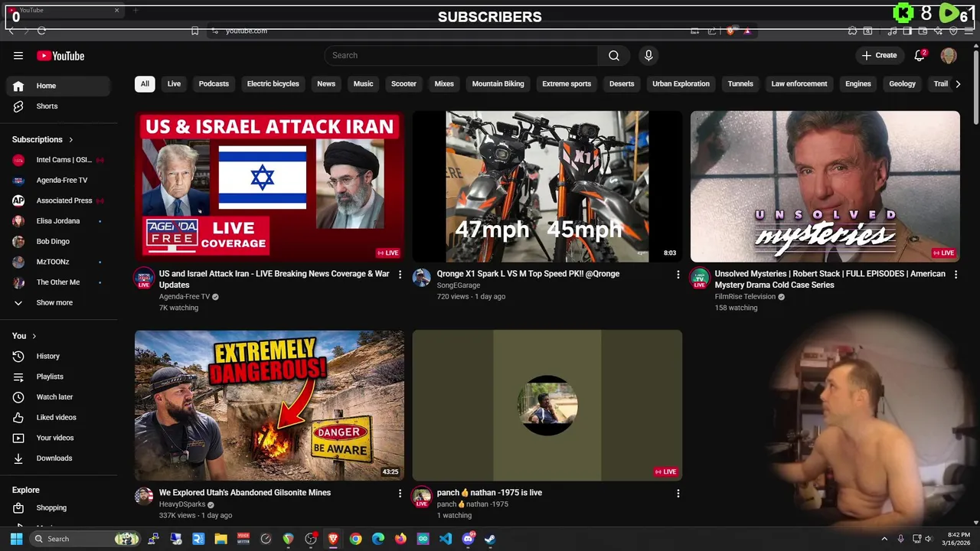Open the browser extensions puzzle icon
This screenshot has width=980, height=551.
[x=852, y=31]
